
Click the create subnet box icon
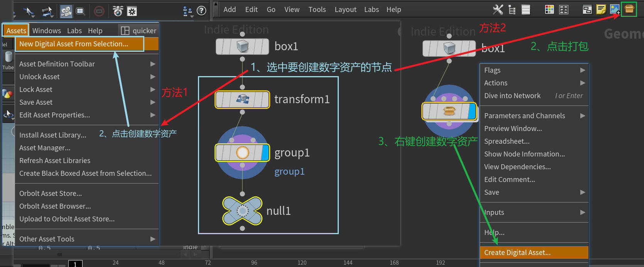coord(629,9)
